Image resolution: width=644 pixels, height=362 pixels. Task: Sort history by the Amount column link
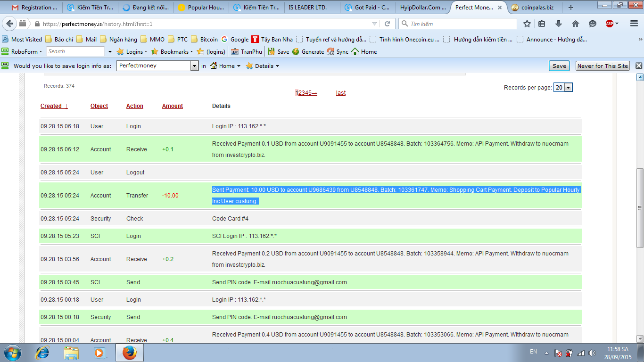click(173, 106)
